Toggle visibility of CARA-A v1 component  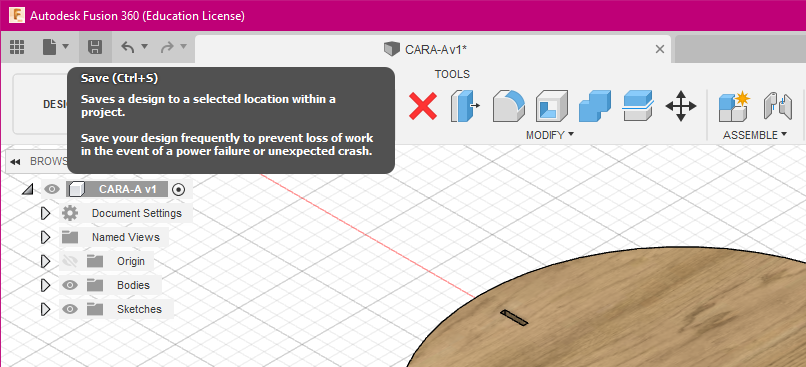click(x=51, y=189)
